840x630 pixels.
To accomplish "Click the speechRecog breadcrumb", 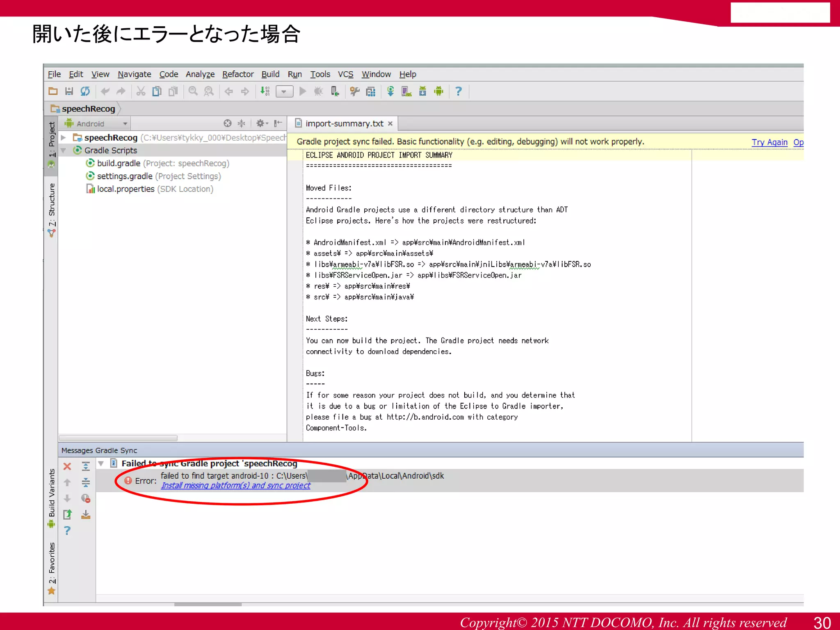I will (83, 109).
